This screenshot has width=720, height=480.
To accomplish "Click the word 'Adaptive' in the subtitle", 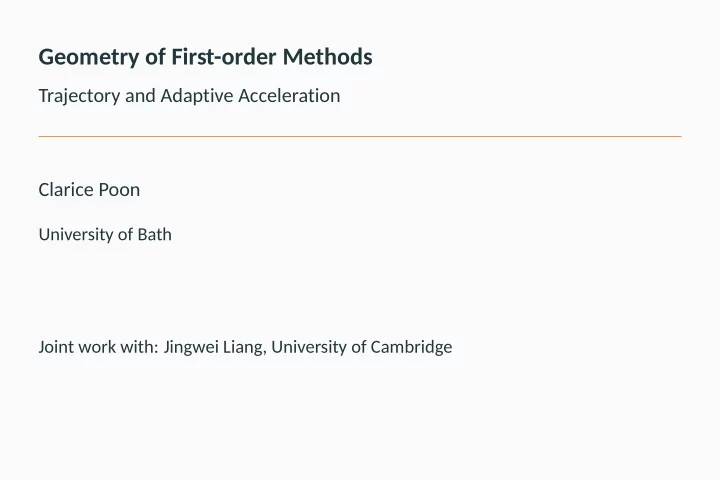I will coord(197,96).
